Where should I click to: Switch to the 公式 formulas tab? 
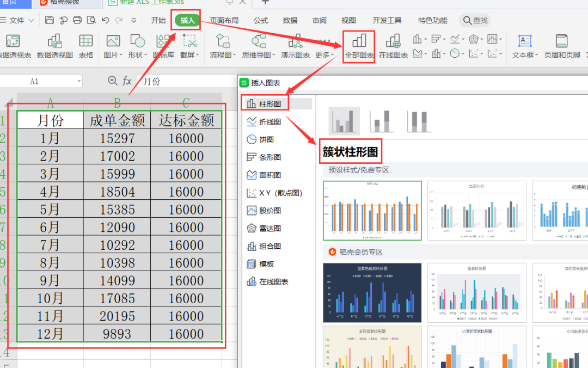(x=261, y=20)
